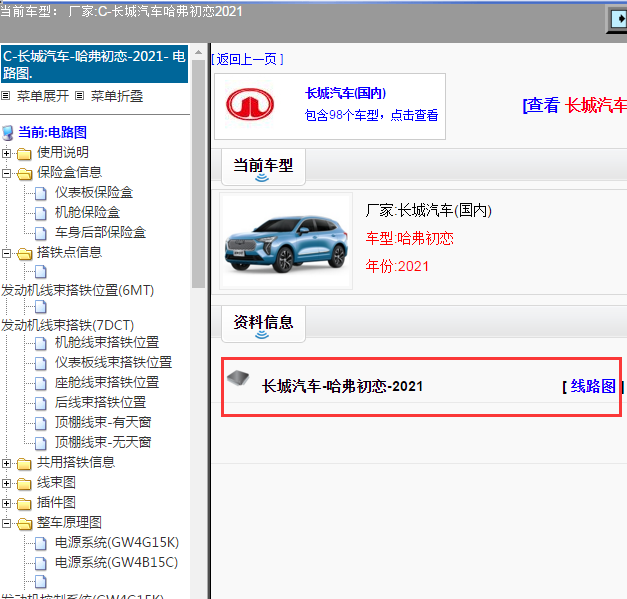The image size is (627, 599).
Task: Open 仪表板线束搭铁位置 in the tree
Action: 114,363
